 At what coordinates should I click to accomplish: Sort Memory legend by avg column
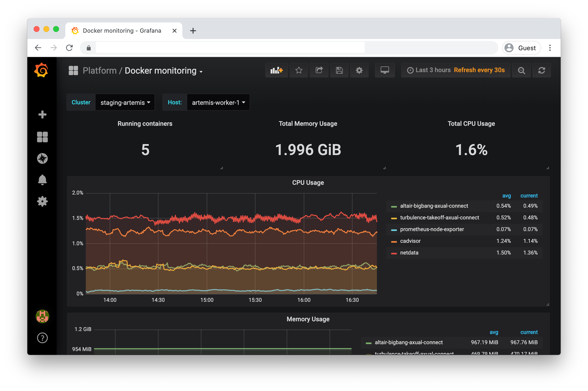pos(494,332)
